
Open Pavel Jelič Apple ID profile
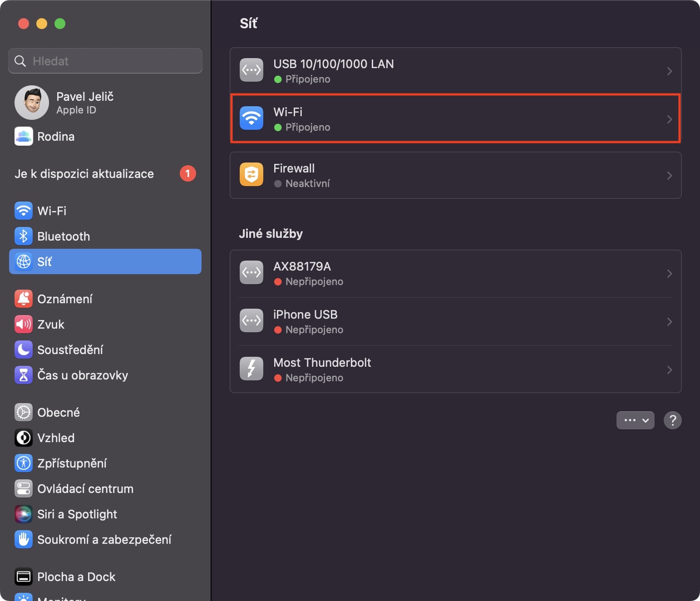84,103
